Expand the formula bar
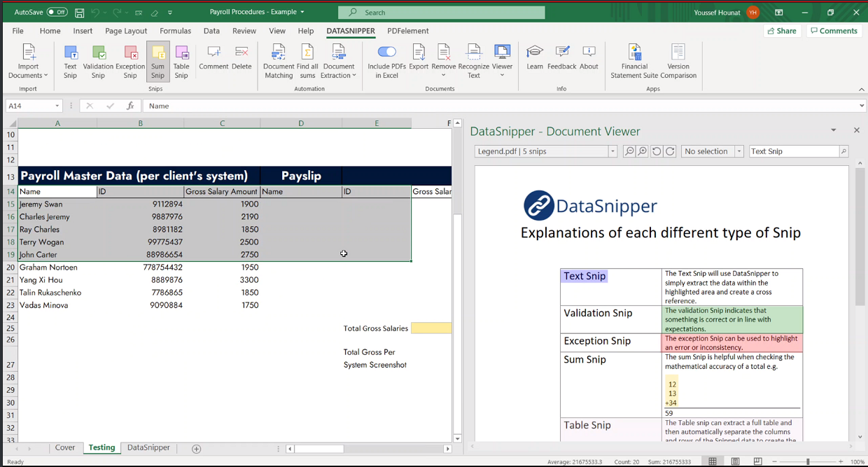The width and height of the screenshot is (868, 467). 862,106
